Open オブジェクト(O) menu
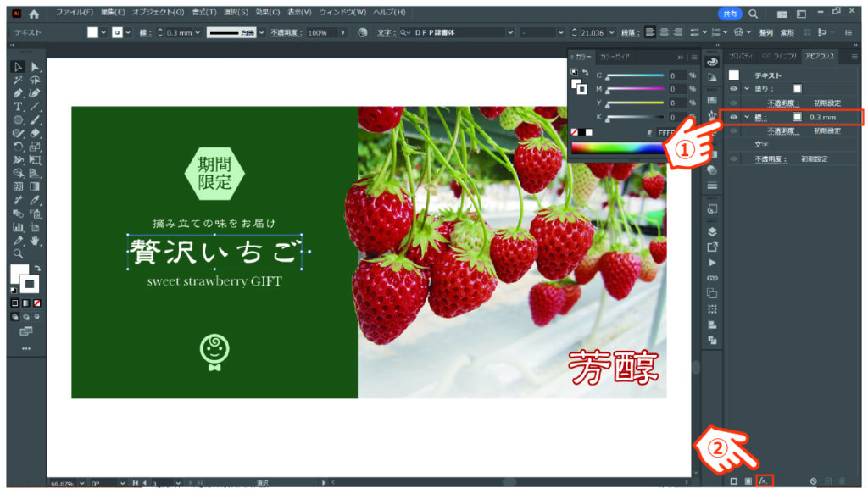 point(158,12)
